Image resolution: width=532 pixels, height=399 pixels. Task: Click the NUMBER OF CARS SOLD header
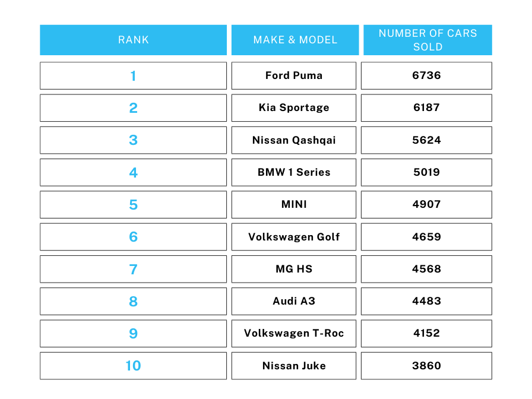[428, 40]
